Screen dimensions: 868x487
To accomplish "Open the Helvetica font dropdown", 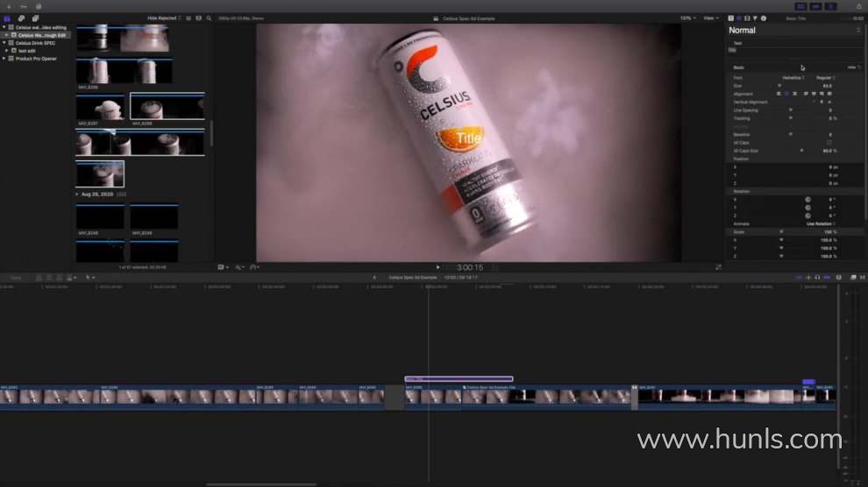I will tap(793, 78).
